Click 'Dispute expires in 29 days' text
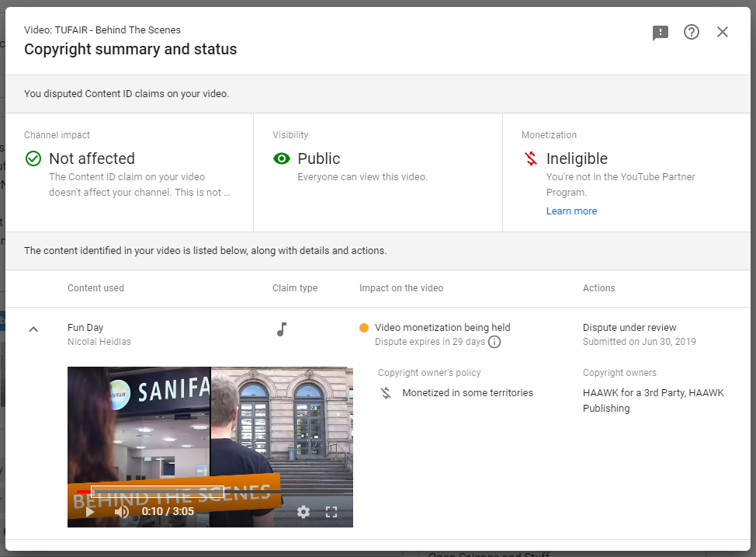This screenshot has width=756, height=557. pyautogui.click(x=430, y=342)
